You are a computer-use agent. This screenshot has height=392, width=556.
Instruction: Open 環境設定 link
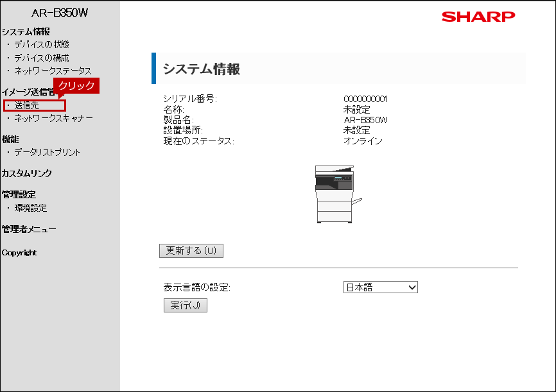[30, 208]
